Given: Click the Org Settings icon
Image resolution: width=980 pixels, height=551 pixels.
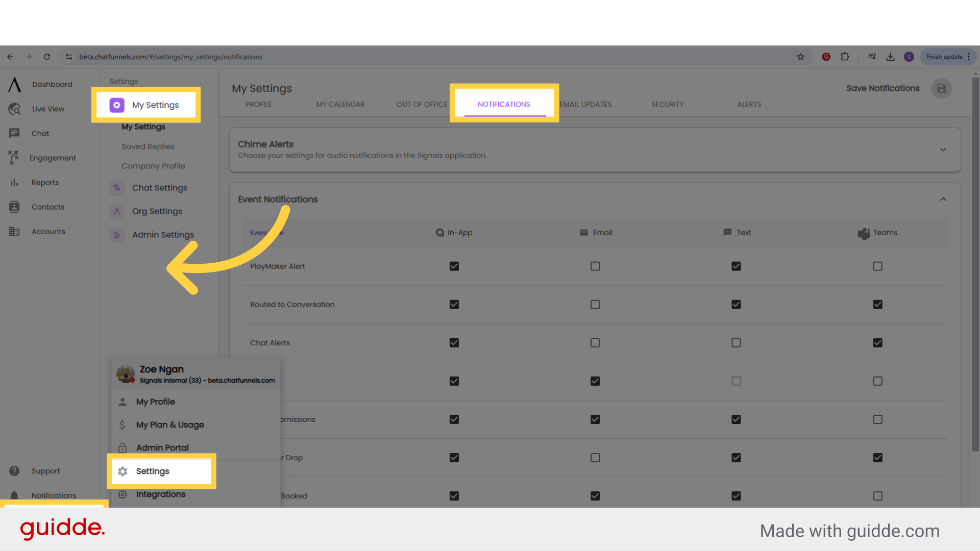Looking at the screenshot, I should click(x=117, y=211).
